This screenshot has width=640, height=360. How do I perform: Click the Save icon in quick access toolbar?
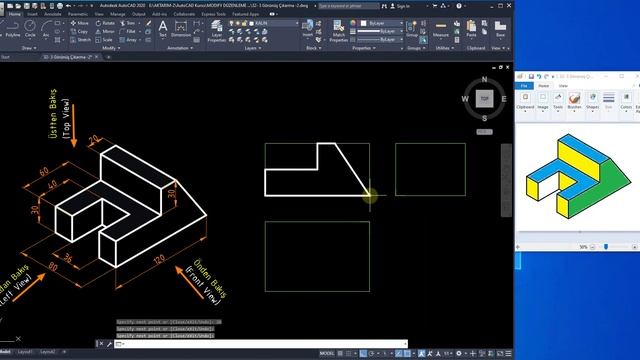[27, 6]
